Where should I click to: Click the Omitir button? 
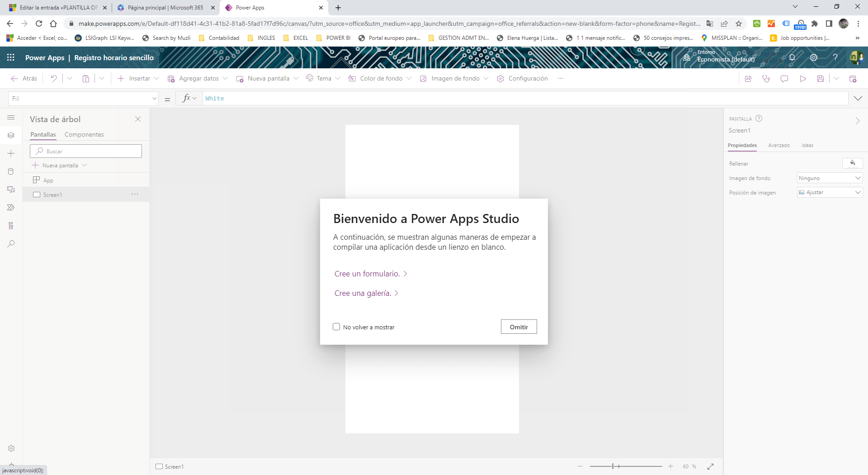tap(519, 327)
